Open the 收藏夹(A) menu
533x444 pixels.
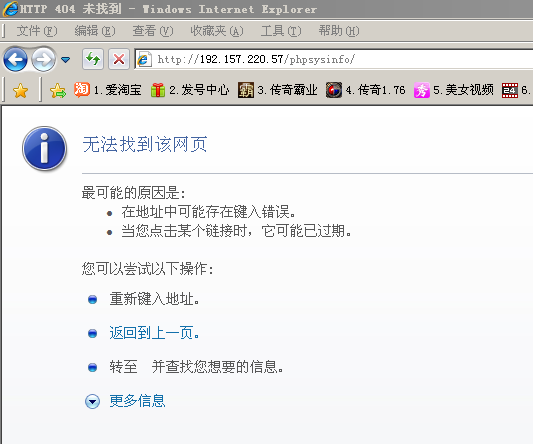[x=217, y=31]
